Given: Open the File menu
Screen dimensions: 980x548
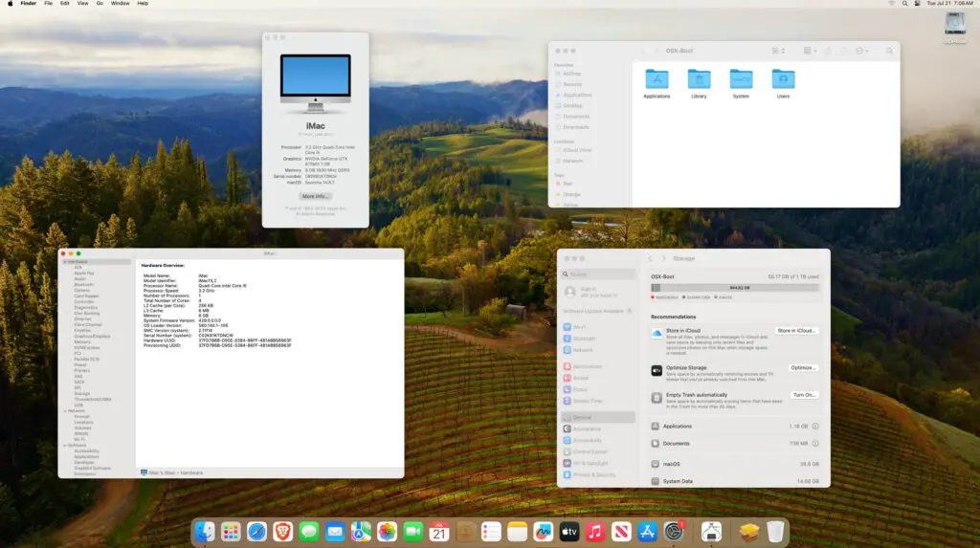Looking at the screenshot, I should [48, 4].
